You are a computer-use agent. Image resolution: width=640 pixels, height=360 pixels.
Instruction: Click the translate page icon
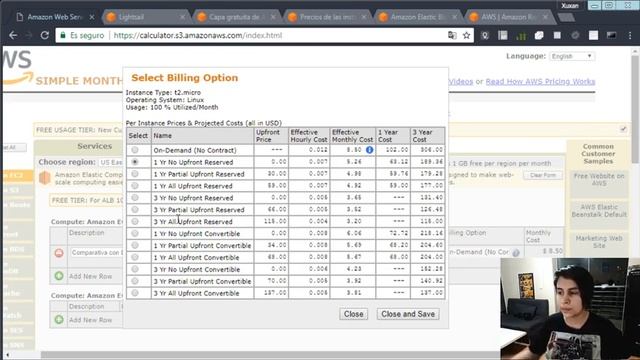tap(452, 36)
